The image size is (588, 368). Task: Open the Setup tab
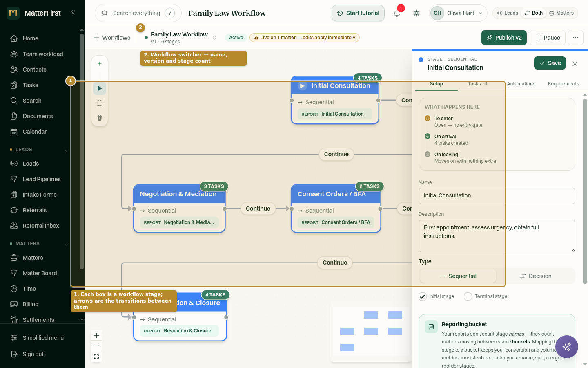coord(436,84)
